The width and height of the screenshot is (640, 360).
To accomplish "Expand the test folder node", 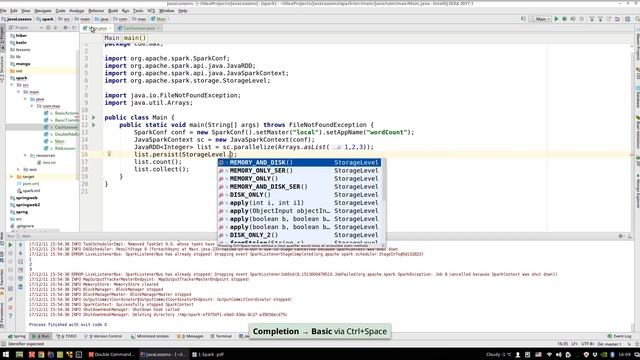I will pyautogui.click(x=18, y=169).
